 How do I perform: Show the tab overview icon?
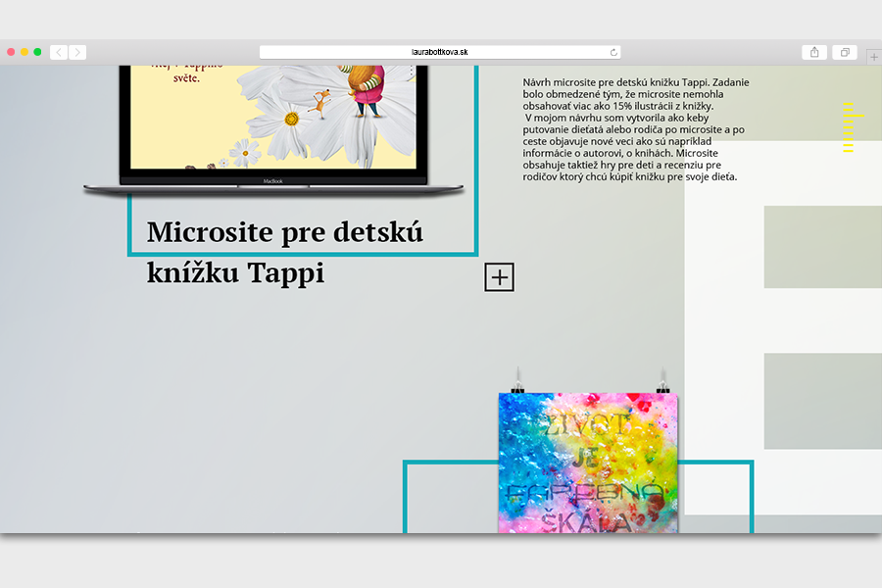[844, 52]
